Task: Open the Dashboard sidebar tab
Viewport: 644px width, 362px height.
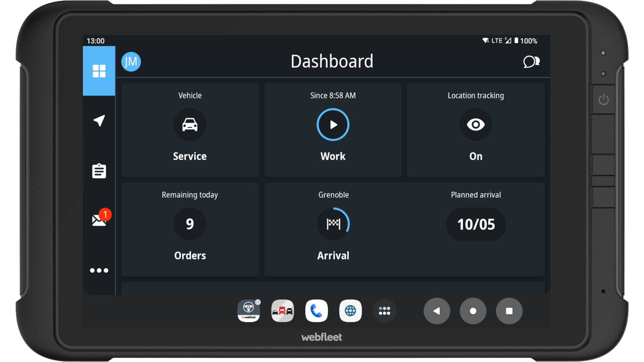Action: point(99,71)
